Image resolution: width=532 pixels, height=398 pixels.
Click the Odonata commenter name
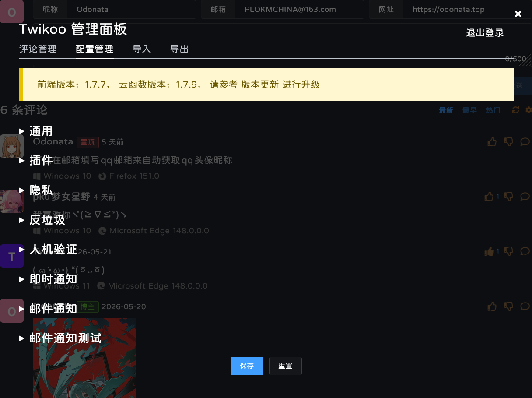[53, 141]
